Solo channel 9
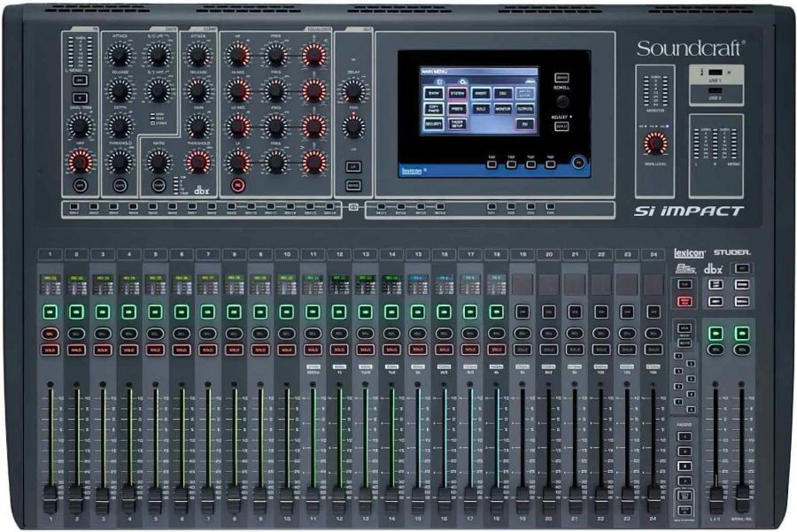This screenshot has width=797, height=532. tap(260, 350)
